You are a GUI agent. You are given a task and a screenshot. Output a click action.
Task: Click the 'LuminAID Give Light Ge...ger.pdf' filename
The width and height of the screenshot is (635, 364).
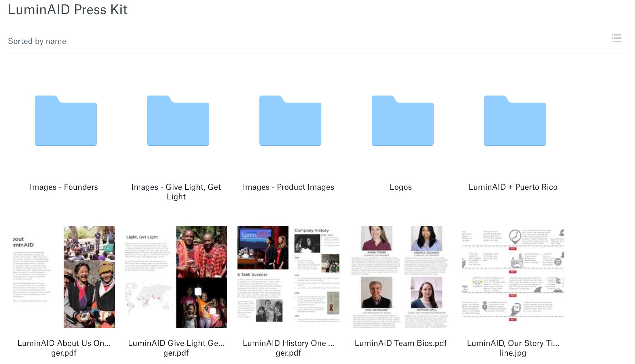(x=176, y=348)
